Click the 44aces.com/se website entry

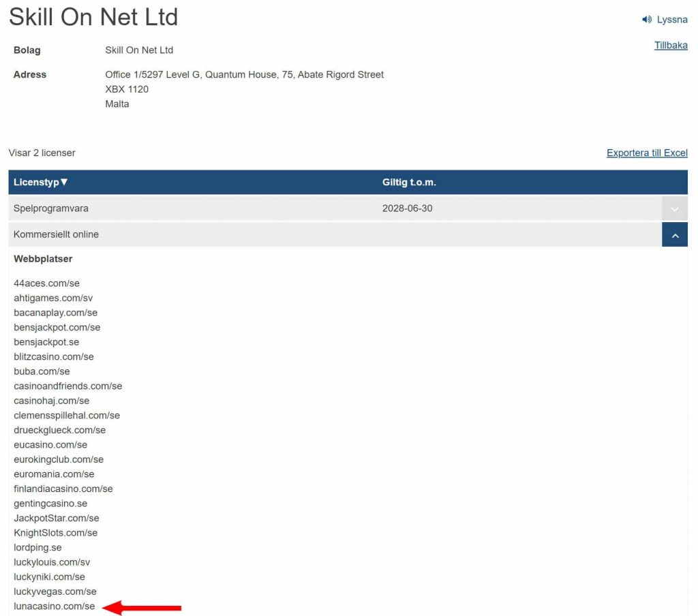click(47, 283)
